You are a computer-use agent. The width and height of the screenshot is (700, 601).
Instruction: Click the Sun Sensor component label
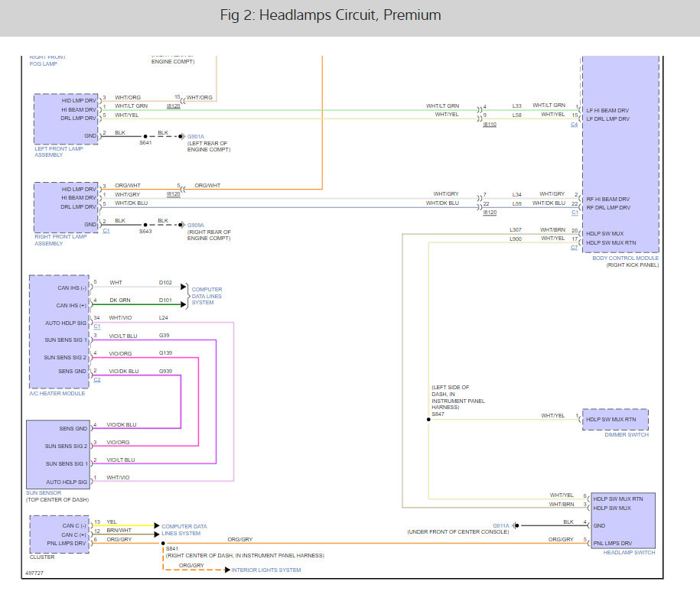pos(44,493)
